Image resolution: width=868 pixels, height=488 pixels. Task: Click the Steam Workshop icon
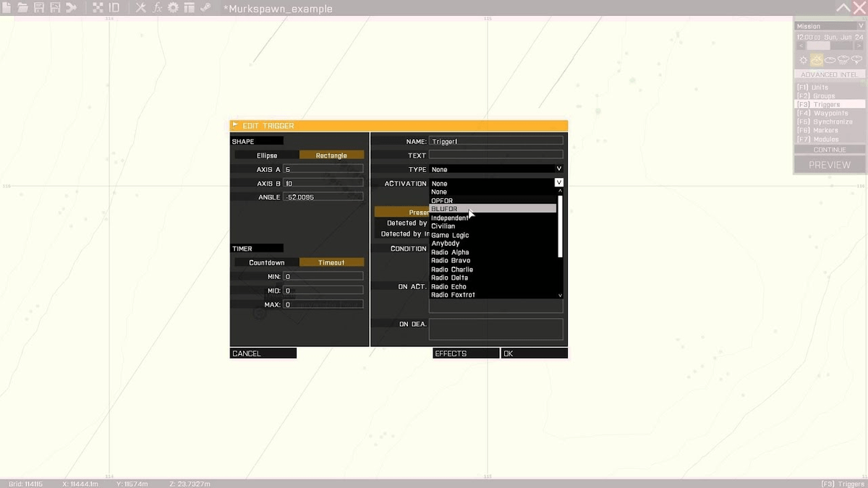pyautogui.click(x=205, y=8)
